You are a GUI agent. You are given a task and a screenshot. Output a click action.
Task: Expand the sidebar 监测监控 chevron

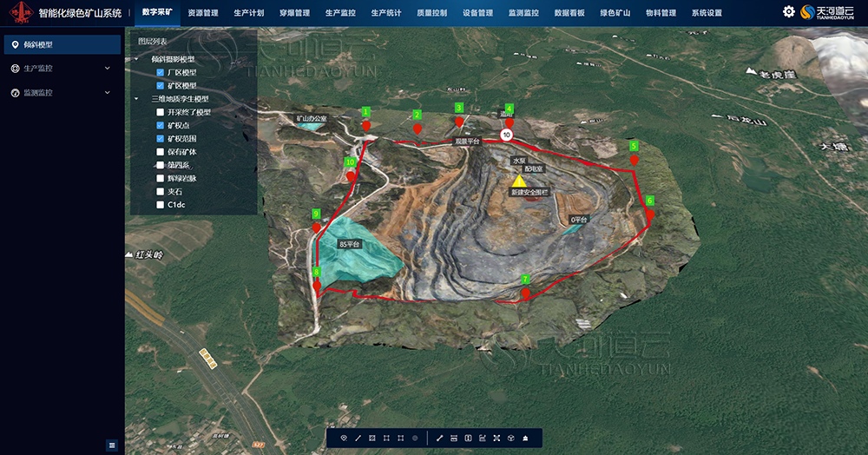[108, 92]
